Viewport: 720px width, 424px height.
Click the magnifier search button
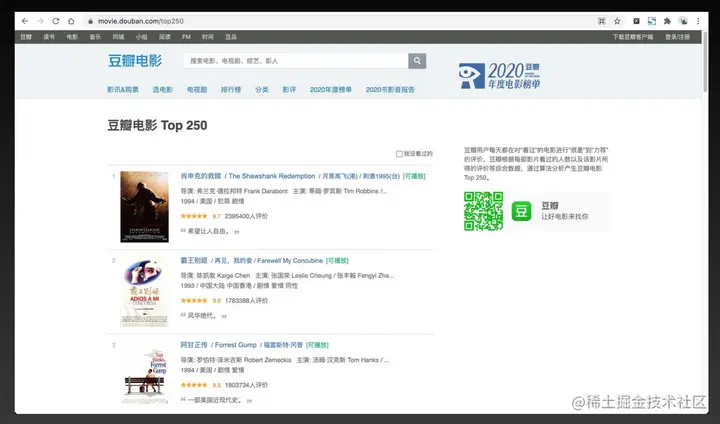point(417,61)
